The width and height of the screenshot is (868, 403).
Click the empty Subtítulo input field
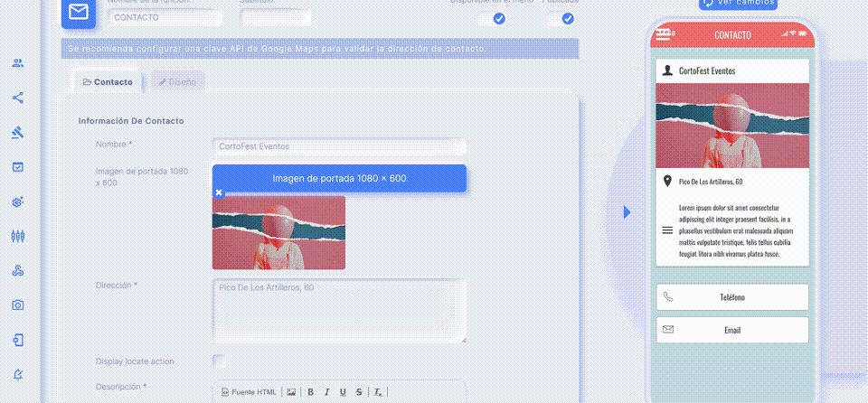tap(276, 18)
